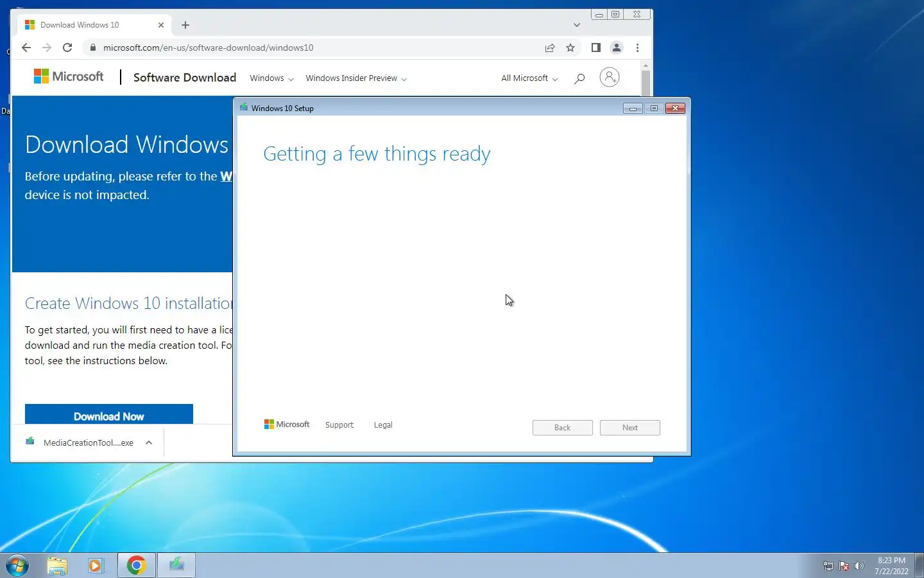Open the Windows Start menu orb
Image resolution: width=924 pixels, height=578 pixels.
(17, 566)
